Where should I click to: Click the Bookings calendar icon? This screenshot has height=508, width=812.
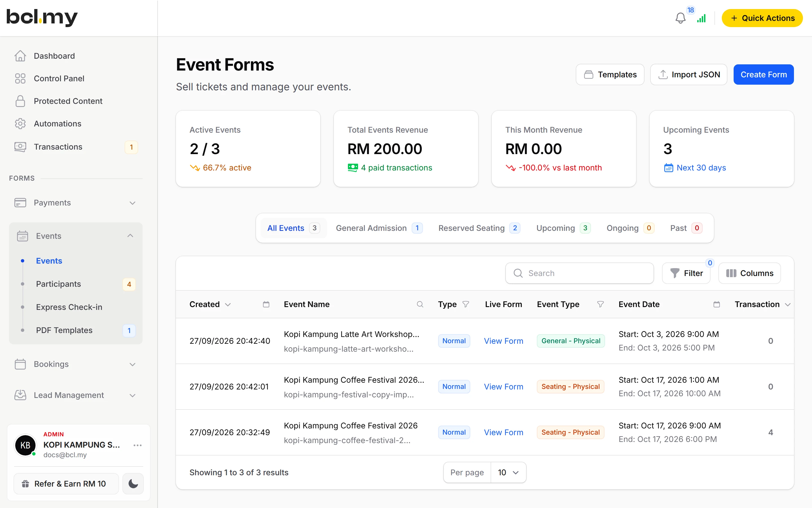pos(20,364)
